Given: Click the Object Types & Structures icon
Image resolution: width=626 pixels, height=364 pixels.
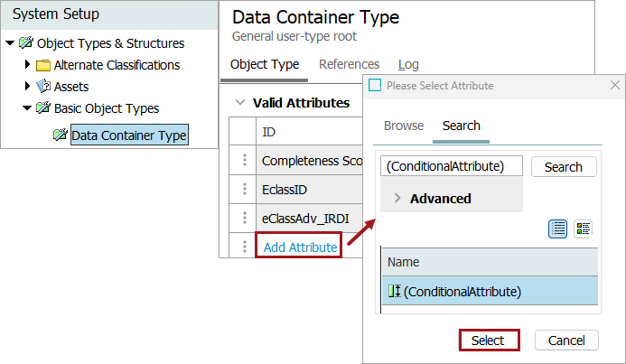Looking at the screenshot, I should (25, 43).
